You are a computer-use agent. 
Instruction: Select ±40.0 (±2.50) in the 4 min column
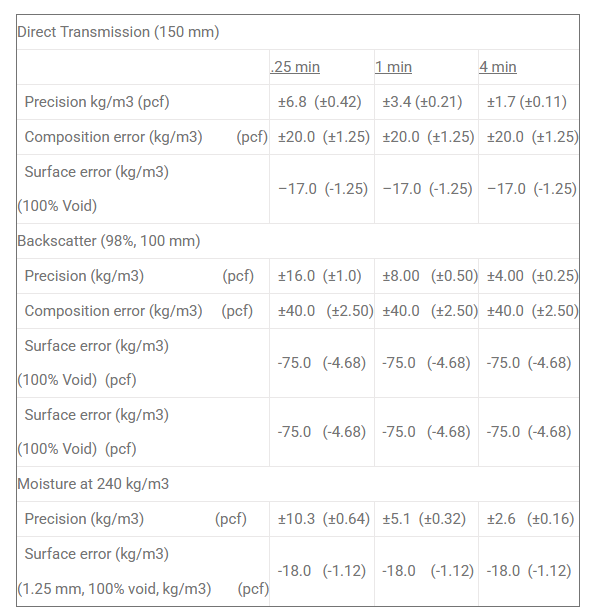[532, 311]
